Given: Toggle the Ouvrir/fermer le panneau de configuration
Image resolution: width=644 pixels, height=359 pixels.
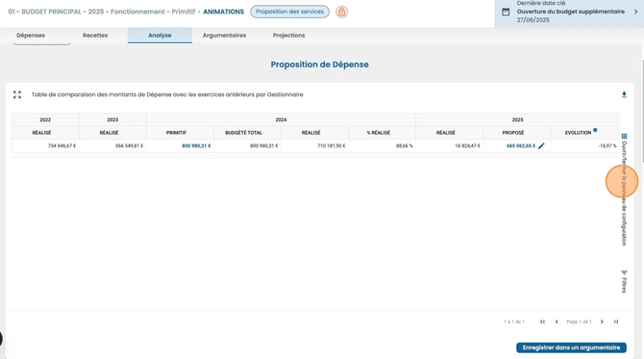Looking at the screenshot, I should [x=624, y=193].
